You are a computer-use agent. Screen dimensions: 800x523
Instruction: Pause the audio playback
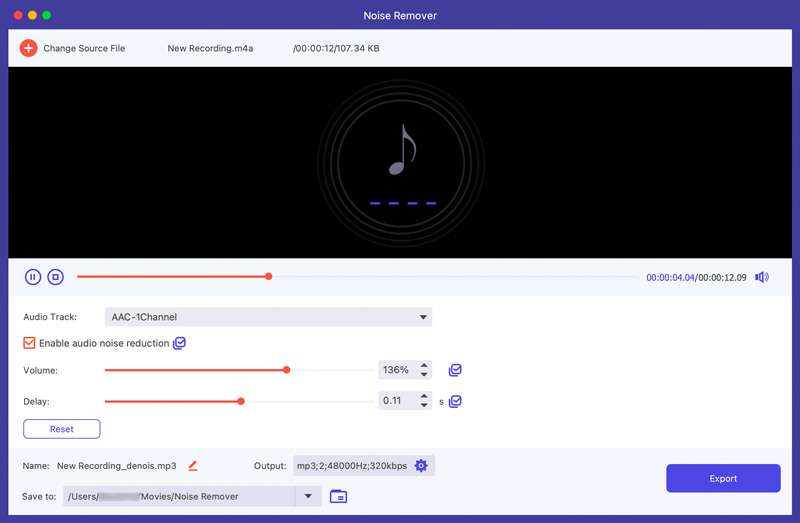tap(33, 277)
